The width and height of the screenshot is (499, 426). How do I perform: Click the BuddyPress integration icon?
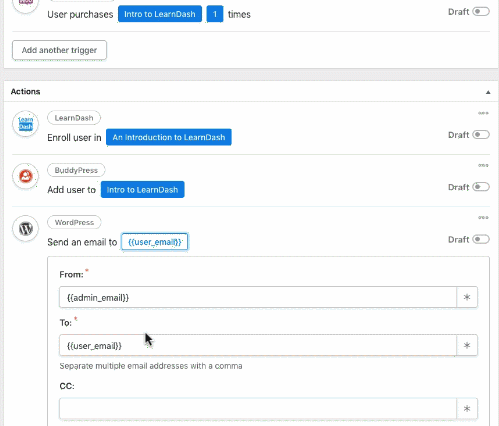26,176
